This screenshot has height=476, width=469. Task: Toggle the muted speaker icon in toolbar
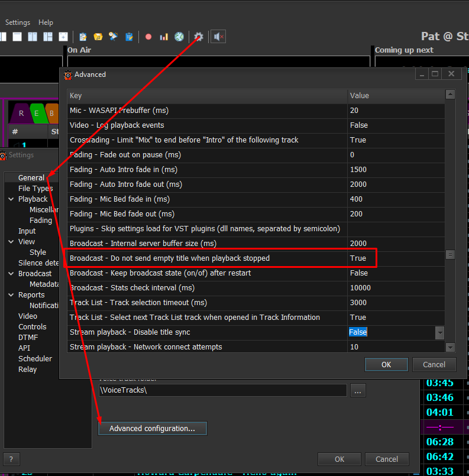coord(218,37)
